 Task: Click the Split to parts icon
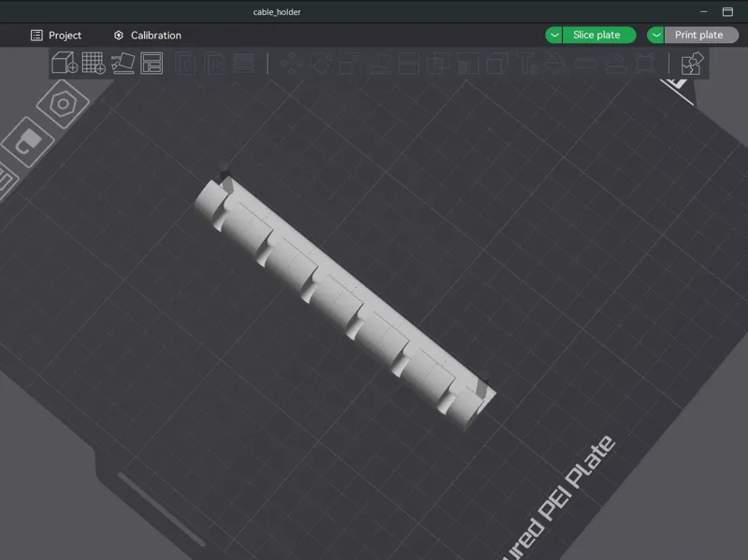tap(214, 64)
